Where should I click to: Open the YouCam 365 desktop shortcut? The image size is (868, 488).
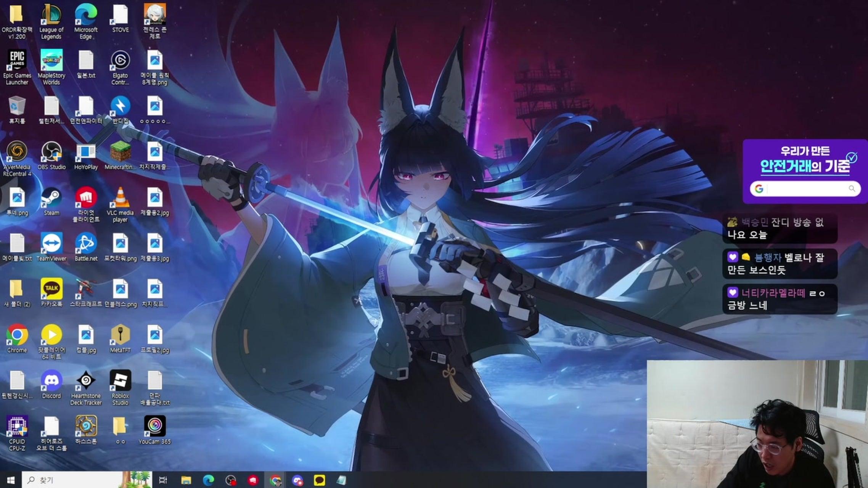coord(154,430)
